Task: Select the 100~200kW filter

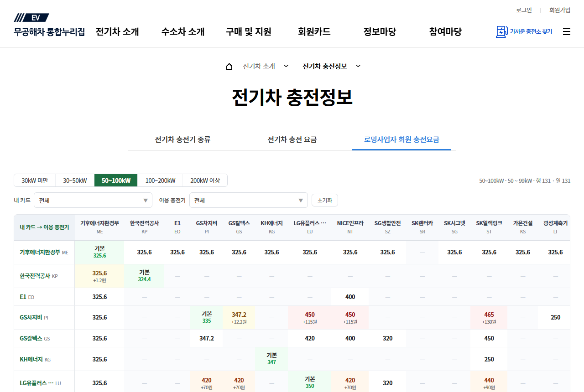Action: coord(160,181)
